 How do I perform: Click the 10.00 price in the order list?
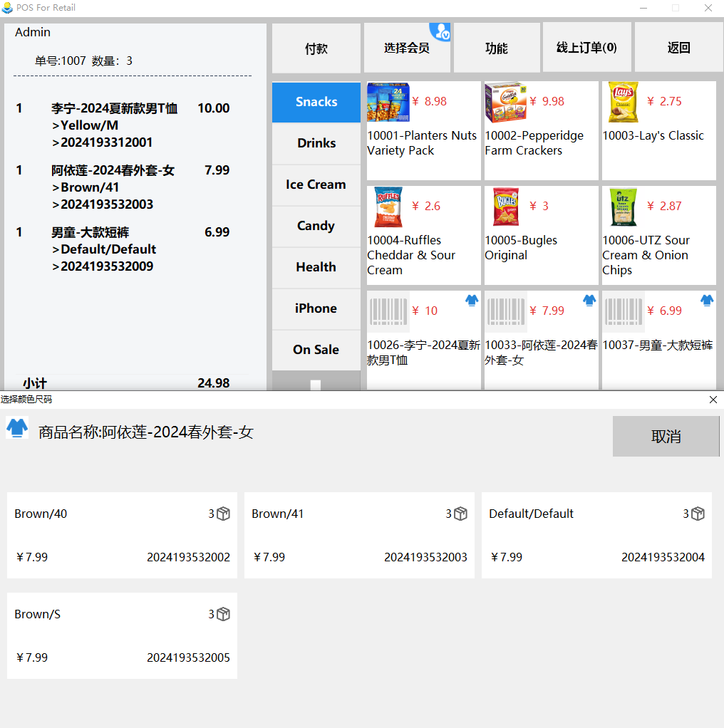pos(214,108)
